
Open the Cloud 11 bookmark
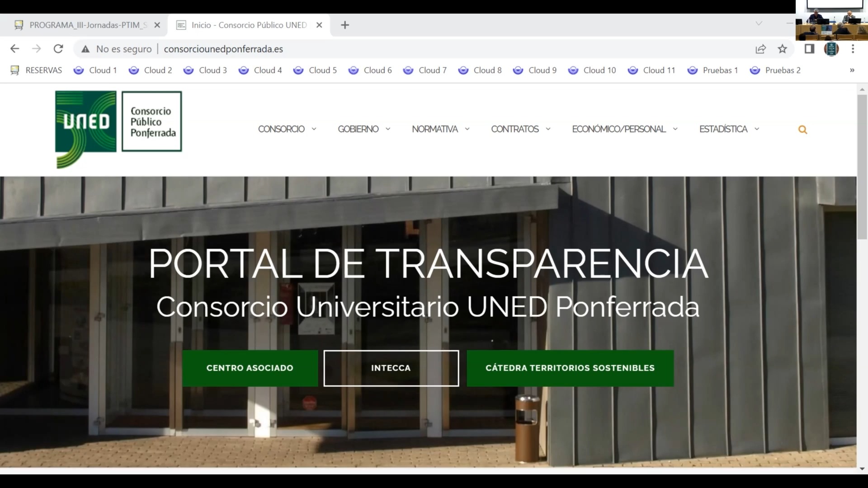pos(651,70)
